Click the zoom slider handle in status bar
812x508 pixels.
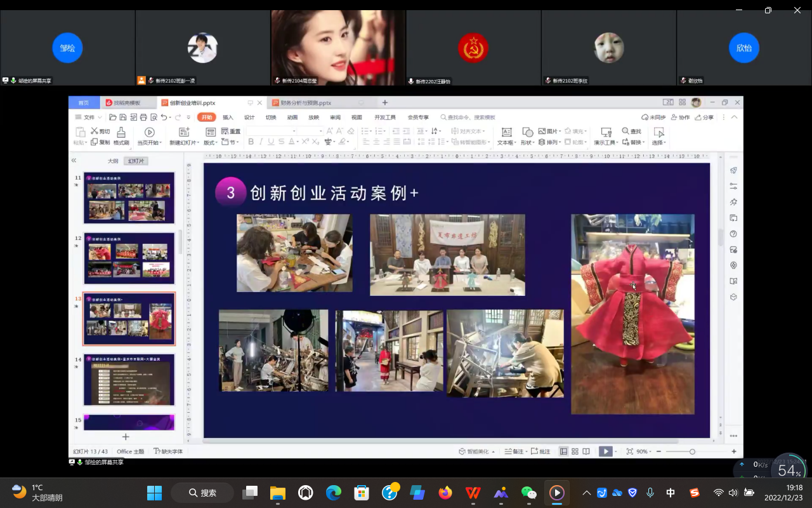point(692,451)
